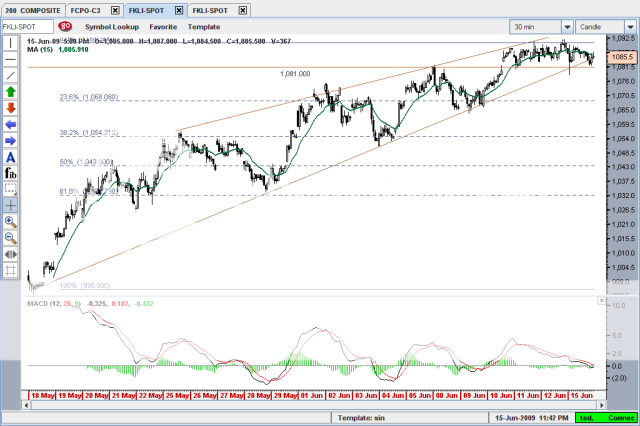Toggle the chart grid display
Image resolution: width=640 pixels, height=426 pixels.
11,270
